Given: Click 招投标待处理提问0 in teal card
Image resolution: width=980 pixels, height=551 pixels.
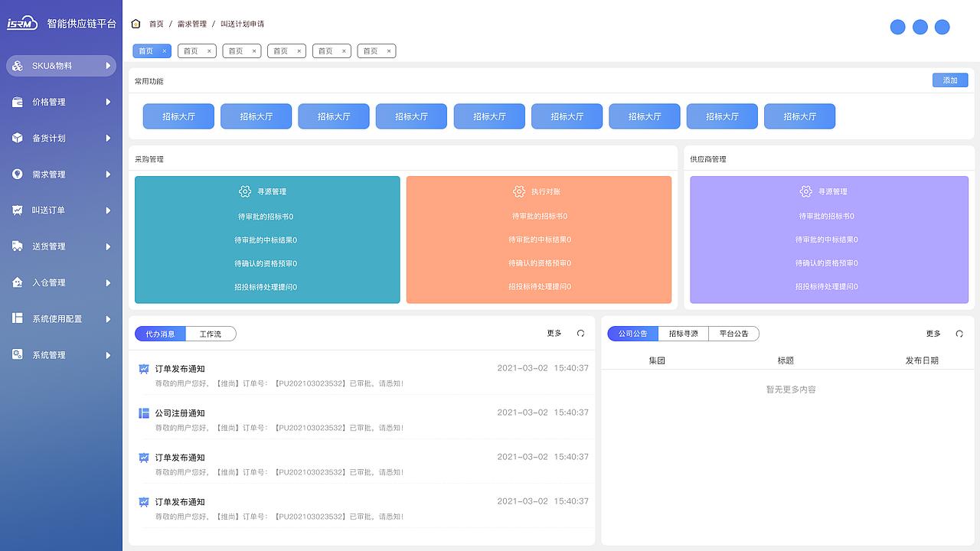Looking at the screenshot, I should [x=266, y=287].
